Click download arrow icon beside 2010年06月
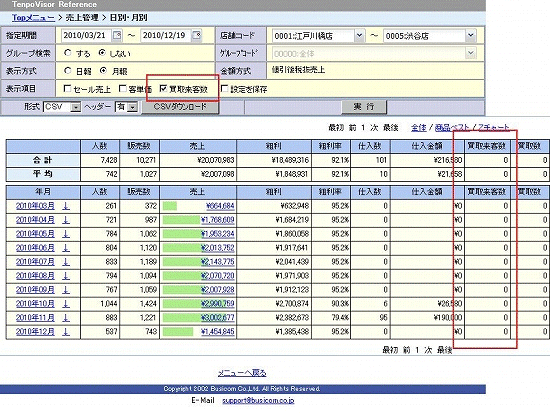 point(66,248)
